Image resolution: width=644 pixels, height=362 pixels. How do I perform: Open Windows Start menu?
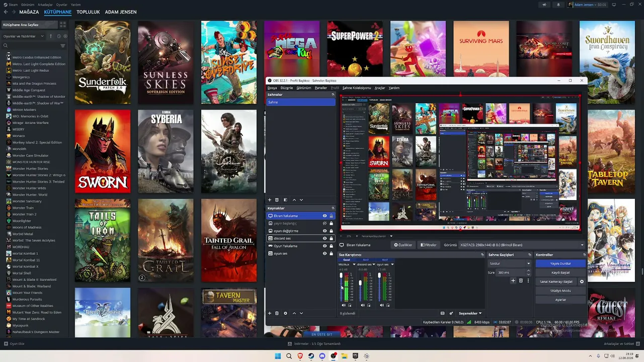click(278, 356)
